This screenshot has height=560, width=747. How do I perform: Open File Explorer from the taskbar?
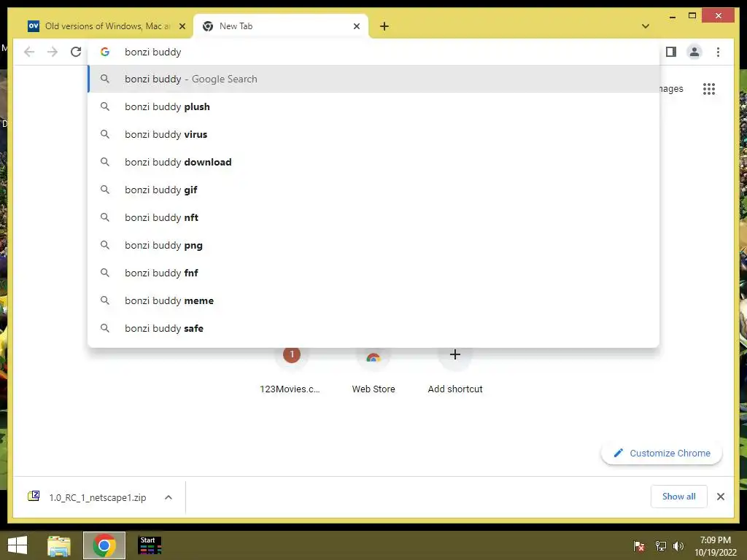click(x=59, y=545)
